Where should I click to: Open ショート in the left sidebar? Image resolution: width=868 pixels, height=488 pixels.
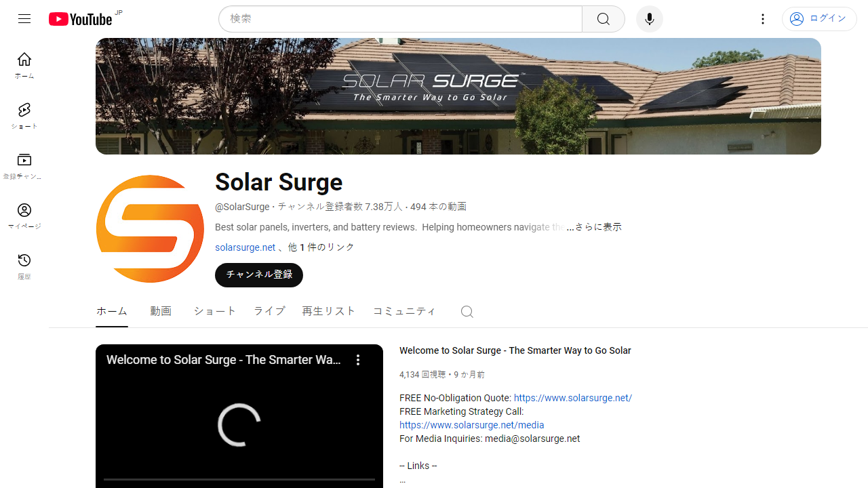(x=24, y=116)
